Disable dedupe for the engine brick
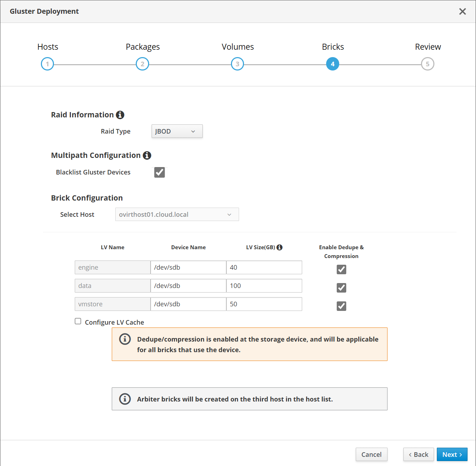Image resolution: width=476 pixels, height=466 pixels. [341, 270]
